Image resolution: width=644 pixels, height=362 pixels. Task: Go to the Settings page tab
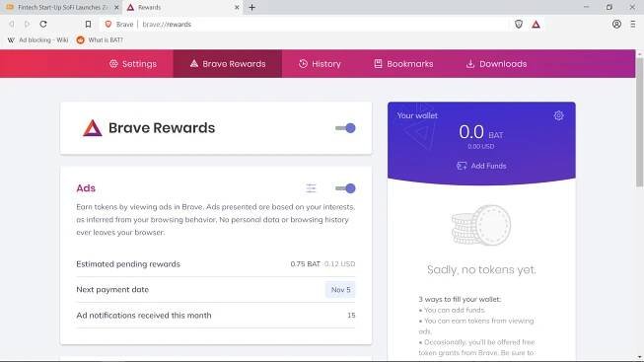click(133, 64)
